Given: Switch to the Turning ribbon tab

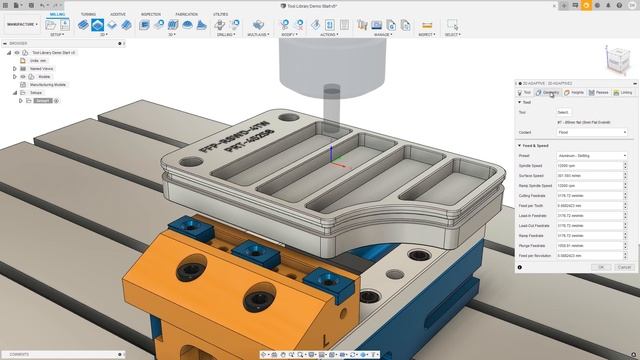Looking at the screenshot, I should [88, 14].
